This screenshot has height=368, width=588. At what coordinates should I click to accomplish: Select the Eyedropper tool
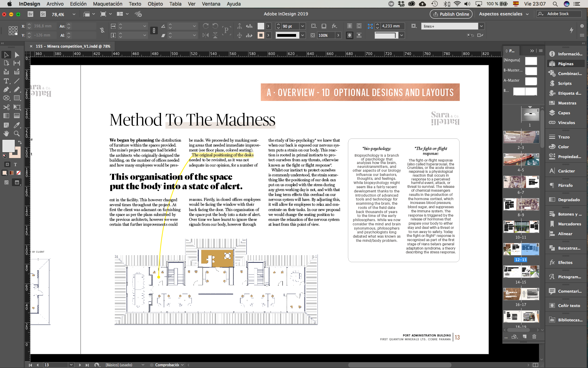click(x=17, y=125)
